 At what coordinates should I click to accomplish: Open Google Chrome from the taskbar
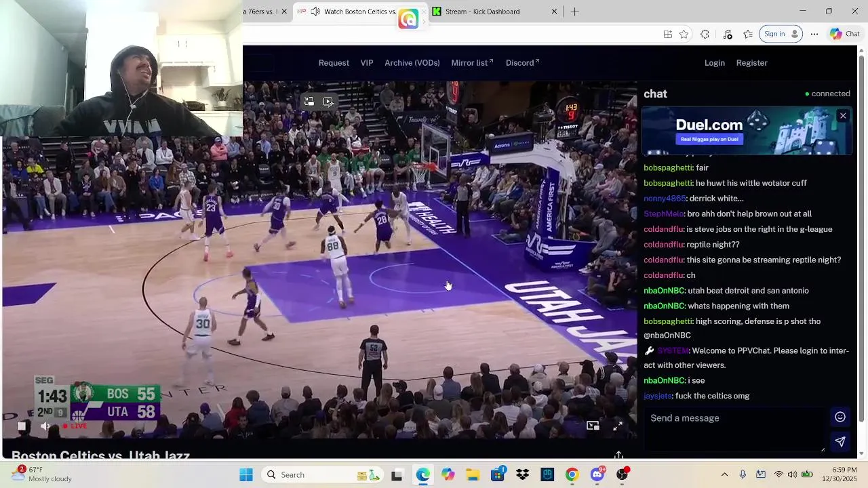pyautogui.click(x=572, y=474)
